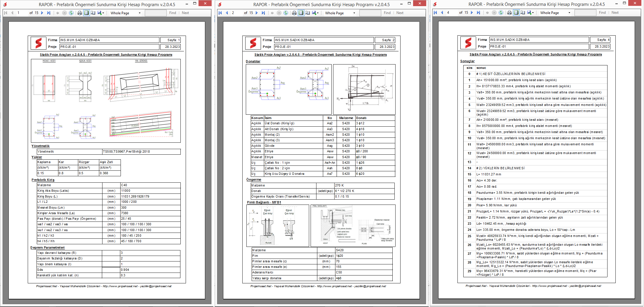Click Find in page 2 window
Viewport: 644px width, 307px height.
(x=387, y=13)
